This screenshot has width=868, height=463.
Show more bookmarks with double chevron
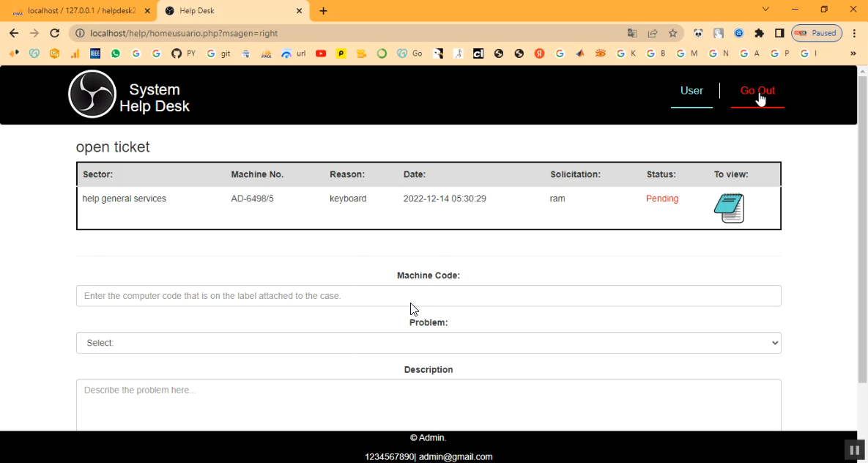[x=853, y=53]
